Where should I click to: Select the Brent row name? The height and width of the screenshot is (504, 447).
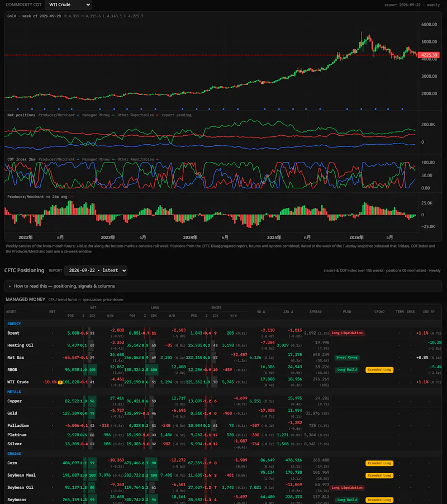(13, 333)
